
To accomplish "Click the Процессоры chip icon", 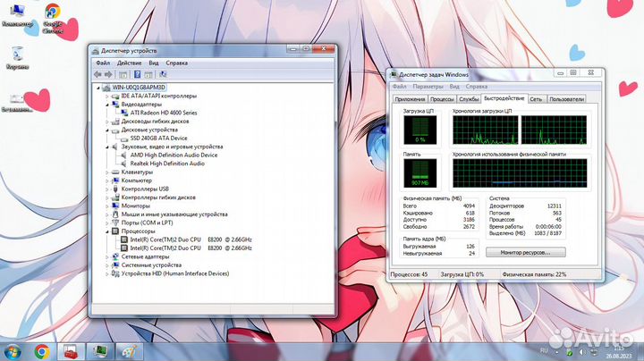I will 115,231.
